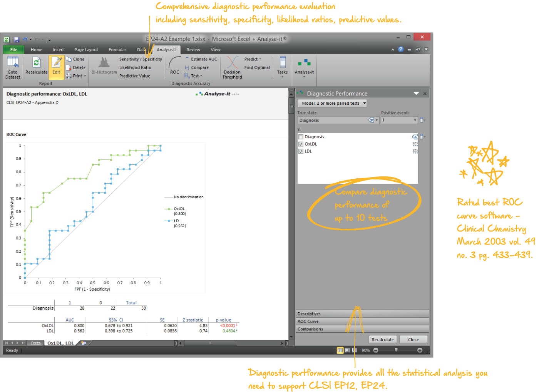Open the Tasks dropdown menu

click(283, 67)
